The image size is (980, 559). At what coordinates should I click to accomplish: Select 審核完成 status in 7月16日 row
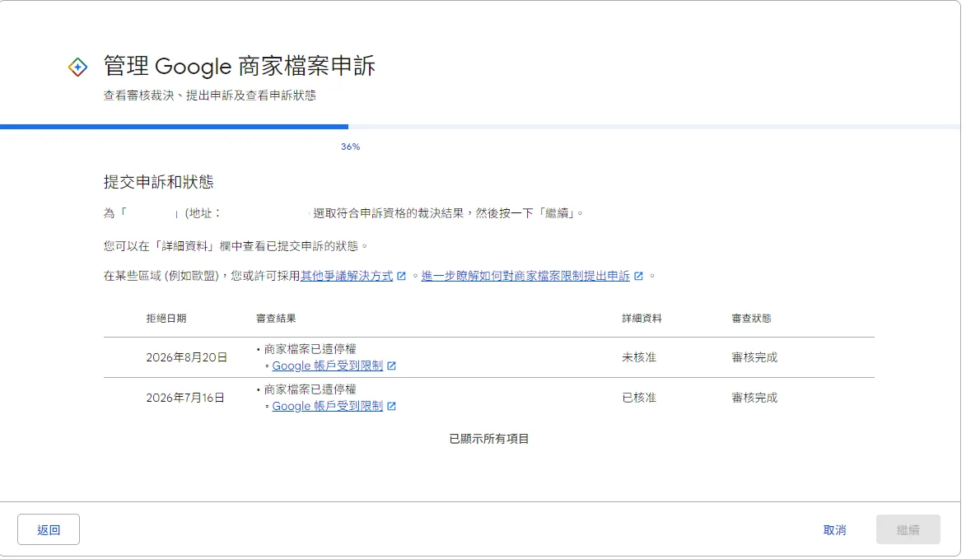click(754, 398)
